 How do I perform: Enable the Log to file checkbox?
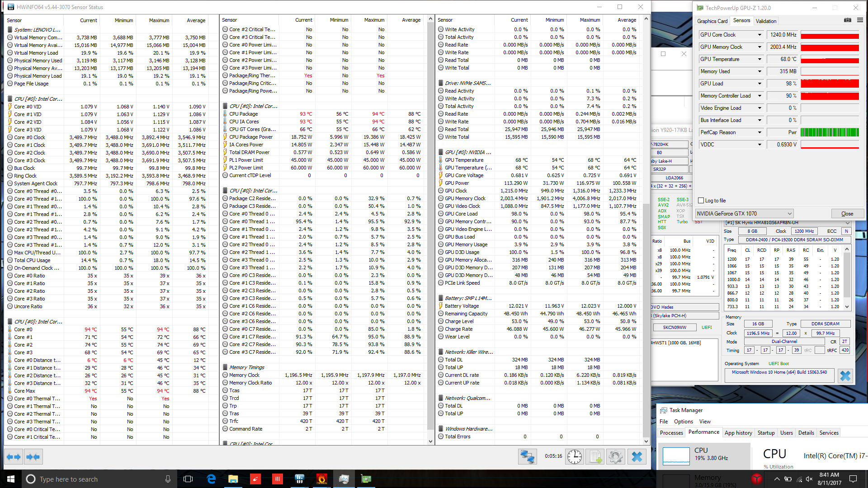701,201
